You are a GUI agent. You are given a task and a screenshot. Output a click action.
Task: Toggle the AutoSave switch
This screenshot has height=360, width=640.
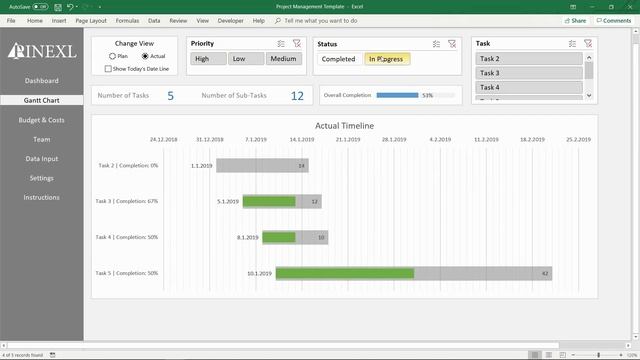click(x=40, y=7)
